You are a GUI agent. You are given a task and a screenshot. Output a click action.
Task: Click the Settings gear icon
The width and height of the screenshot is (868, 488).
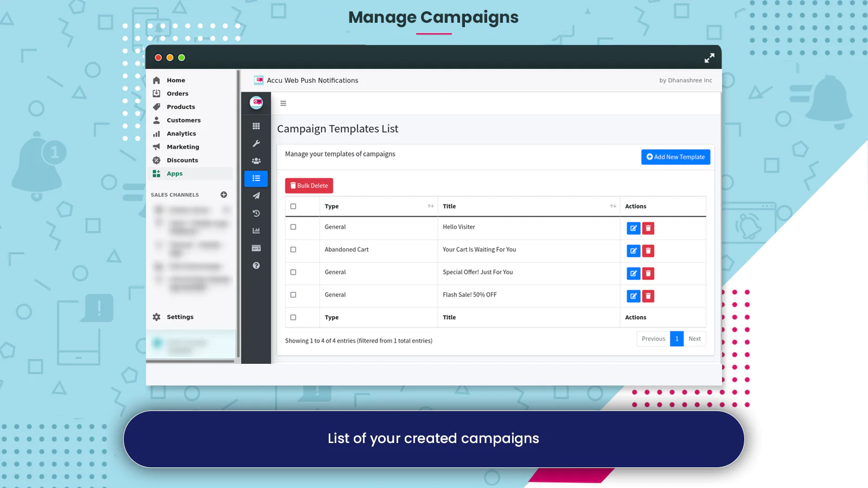(x=156, y=317)
